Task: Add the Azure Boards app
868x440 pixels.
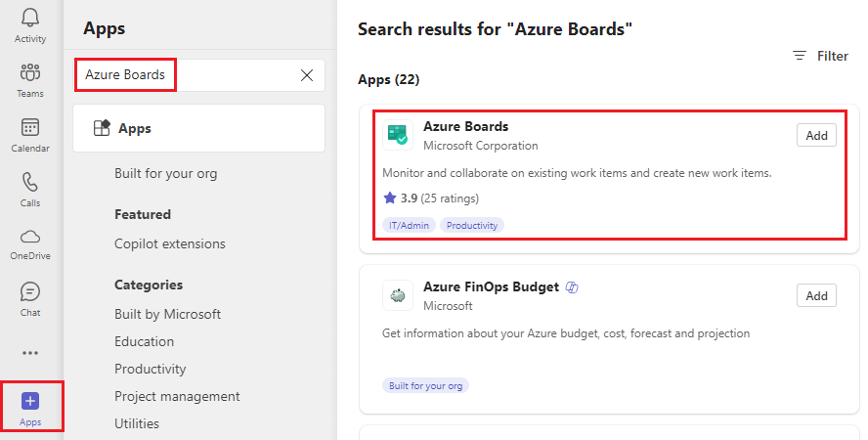Action: [816, 136]
